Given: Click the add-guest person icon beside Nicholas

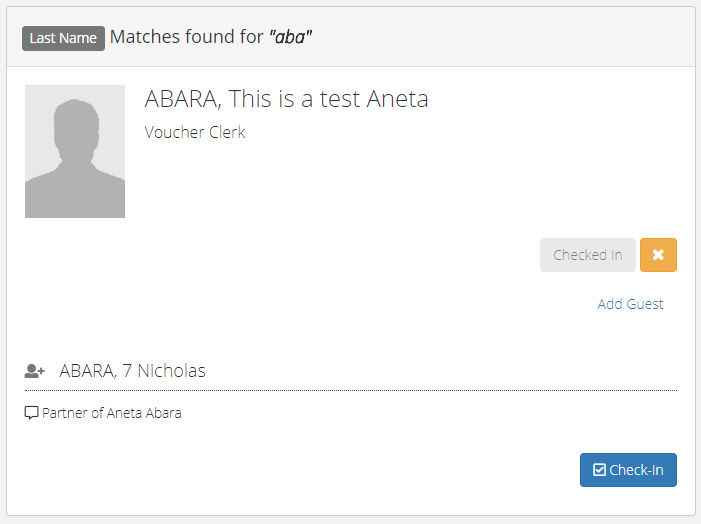Looking at the screenshot, I should 34,371.
